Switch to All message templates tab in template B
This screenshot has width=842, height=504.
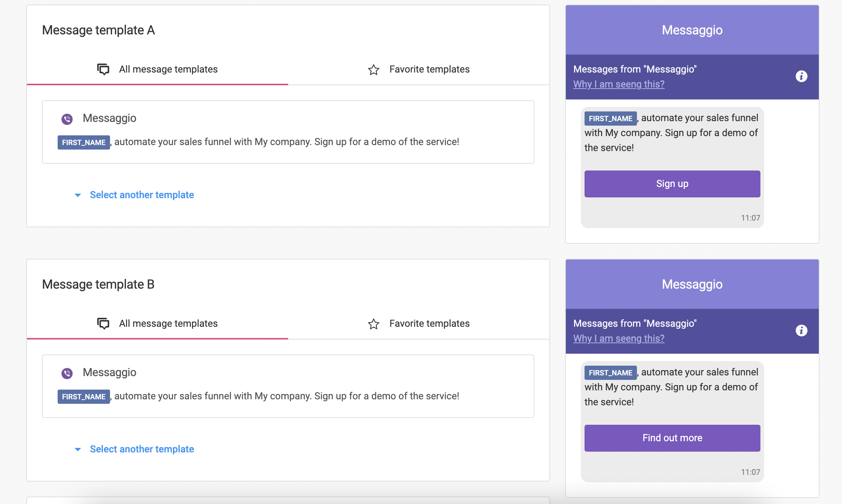[x=158, y=323]
